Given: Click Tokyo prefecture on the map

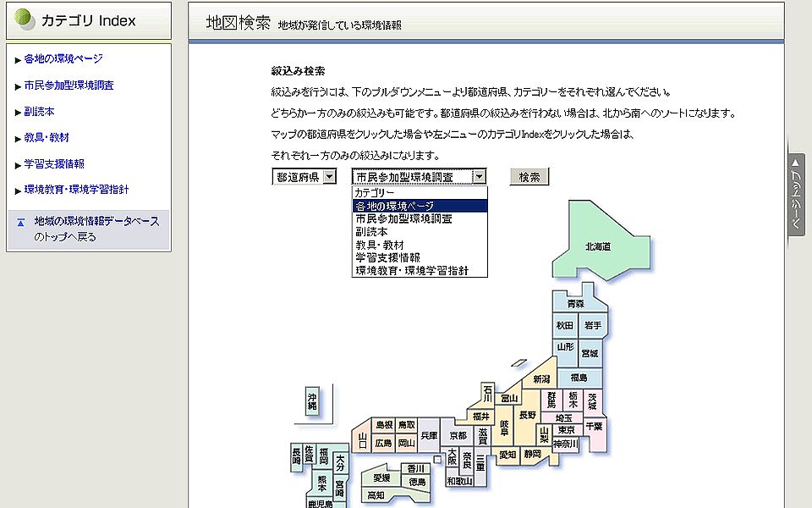Looking at the screenshot, I should (x=566, y=430).
